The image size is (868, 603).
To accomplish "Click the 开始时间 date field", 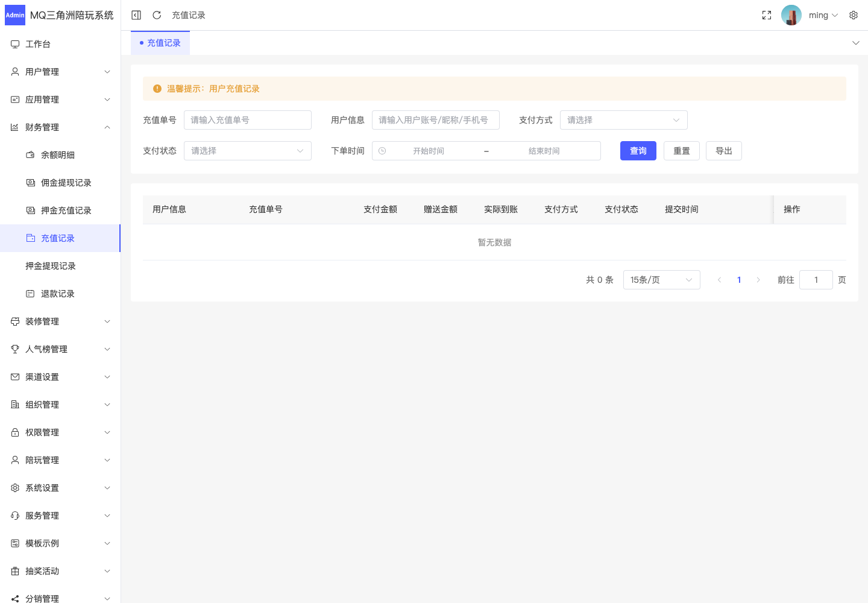I will (x=429, y=151).
